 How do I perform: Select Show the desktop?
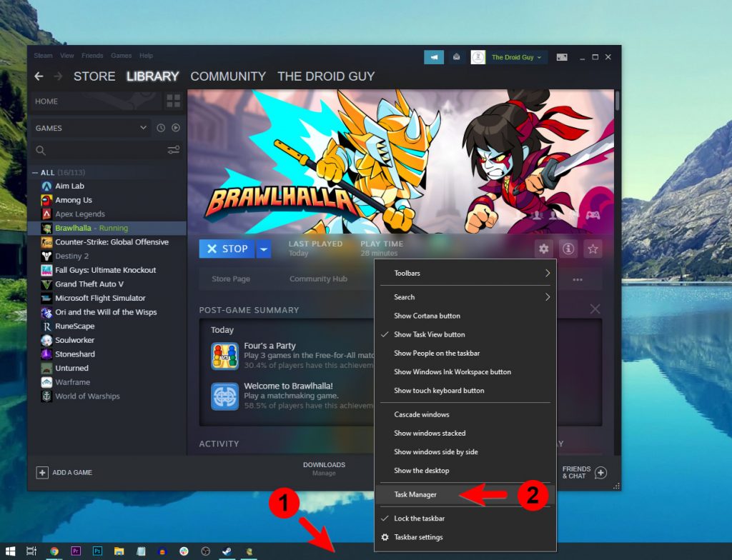(x=465, y=471)
